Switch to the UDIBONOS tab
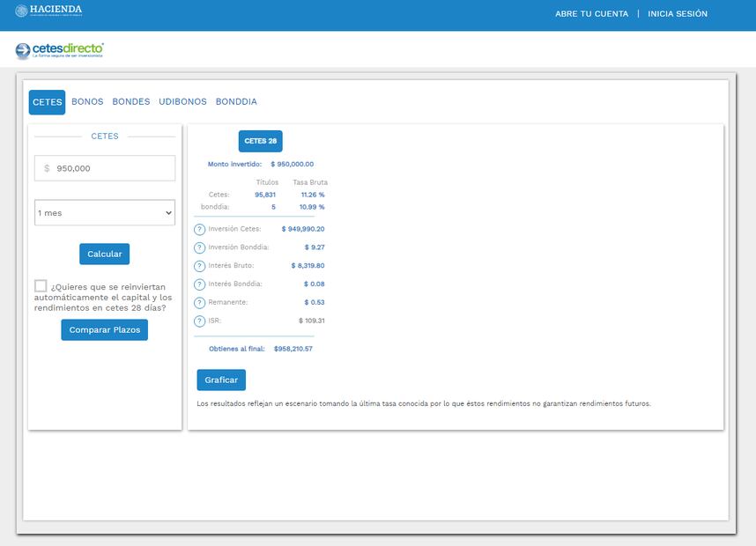 click(x=182, y=101)
